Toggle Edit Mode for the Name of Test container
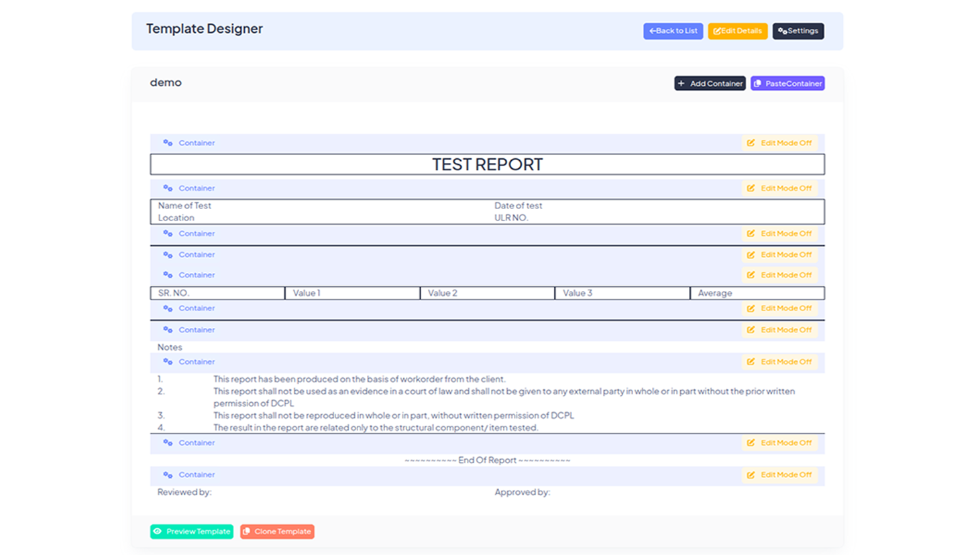 [779, 188]
